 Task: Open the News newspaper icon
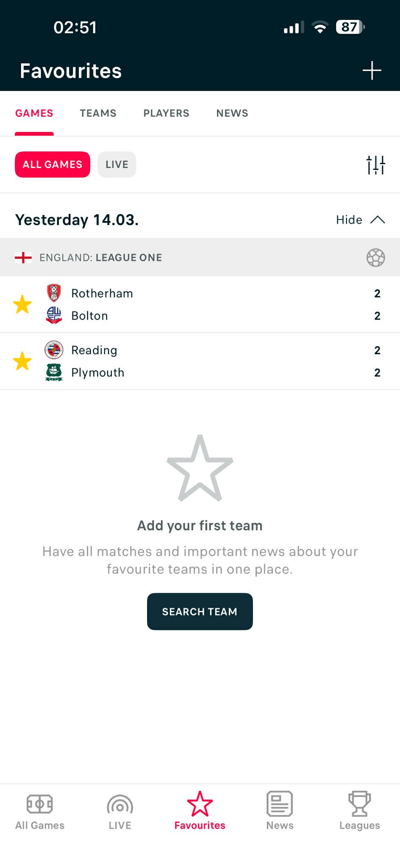click(x=280, y=804)
